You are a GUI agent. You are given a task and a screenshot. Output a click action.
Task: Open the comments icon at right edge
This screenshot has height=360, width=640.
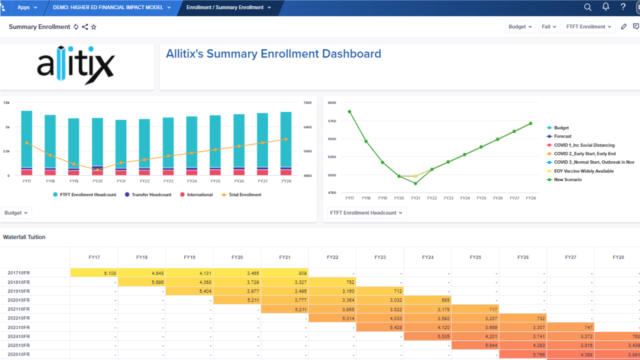click(636, 27)
